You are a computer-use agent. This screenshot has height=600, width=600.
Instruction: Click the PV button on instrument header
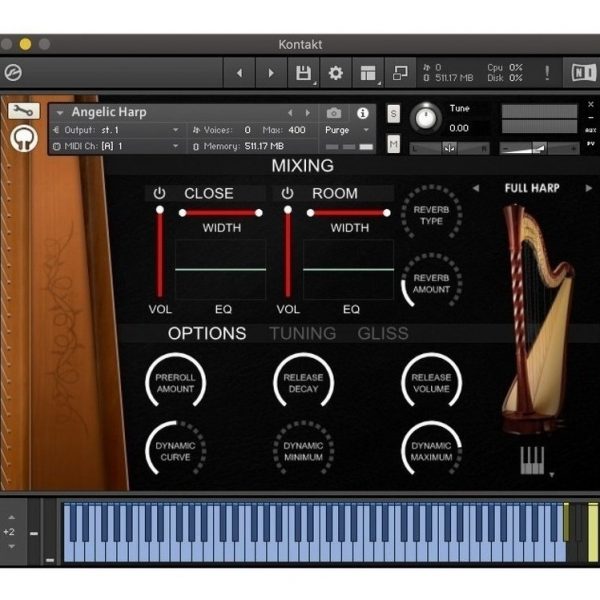(x=590, y=143)
